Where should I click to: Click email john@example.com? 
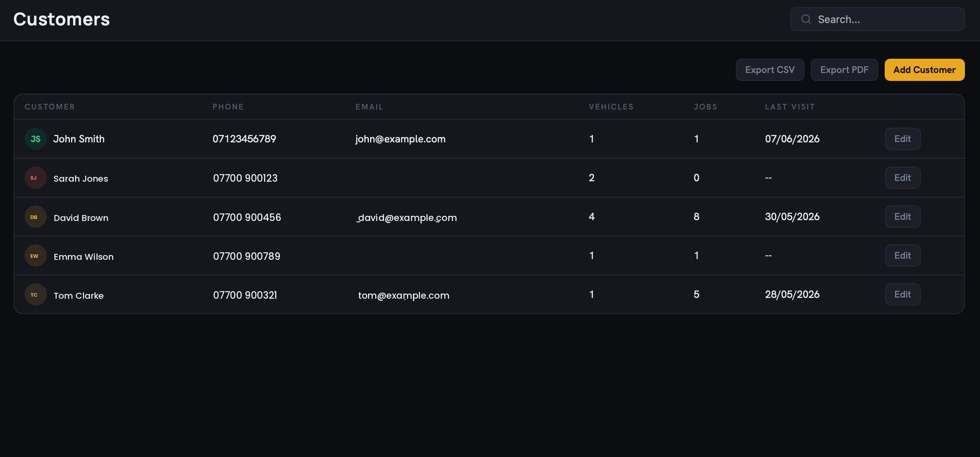coord(400,139)
